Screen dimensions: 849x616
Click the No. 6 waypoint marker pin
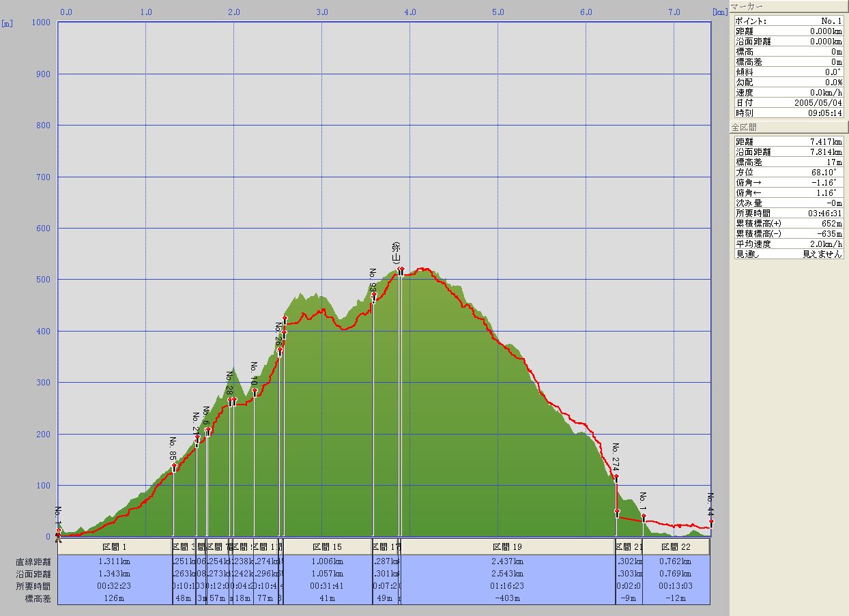point(207,430)
